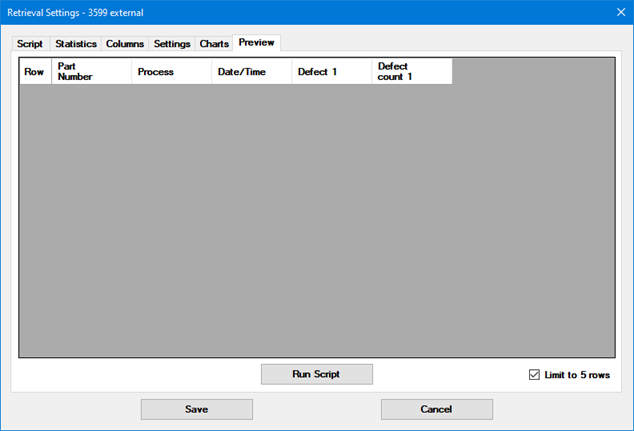Go to the Settings tab
The height and width of the screenshot is (431, 634).
point(172,44)
